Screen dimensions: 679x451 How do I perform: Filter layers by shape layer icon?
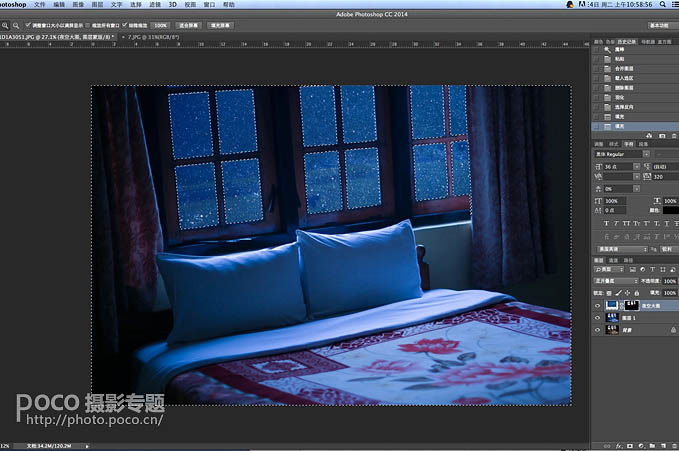pyautogui.click(x=663, y=269)
